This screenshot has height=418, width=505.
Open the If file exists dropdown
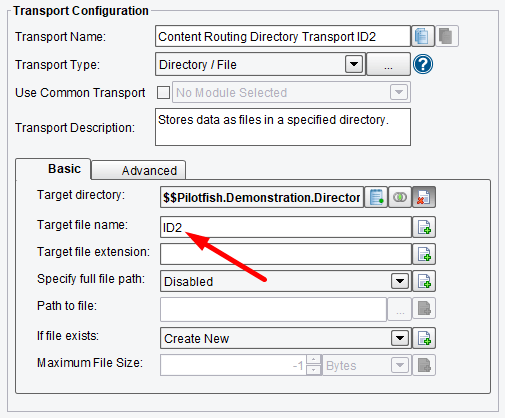400,338
